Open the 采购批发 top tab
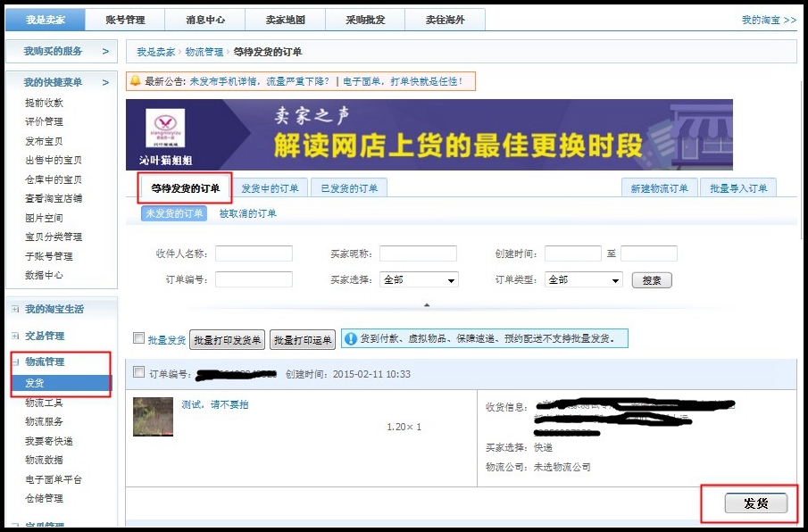This screenshot has width=808, height=532. point(365,21)
